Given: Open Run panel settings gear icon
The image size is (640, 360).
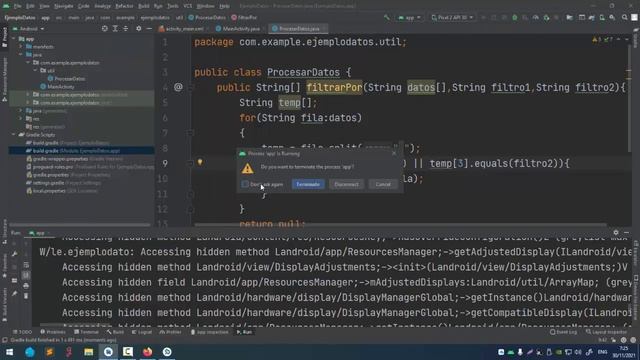Looking at the screenshot, I should (616, 233).
